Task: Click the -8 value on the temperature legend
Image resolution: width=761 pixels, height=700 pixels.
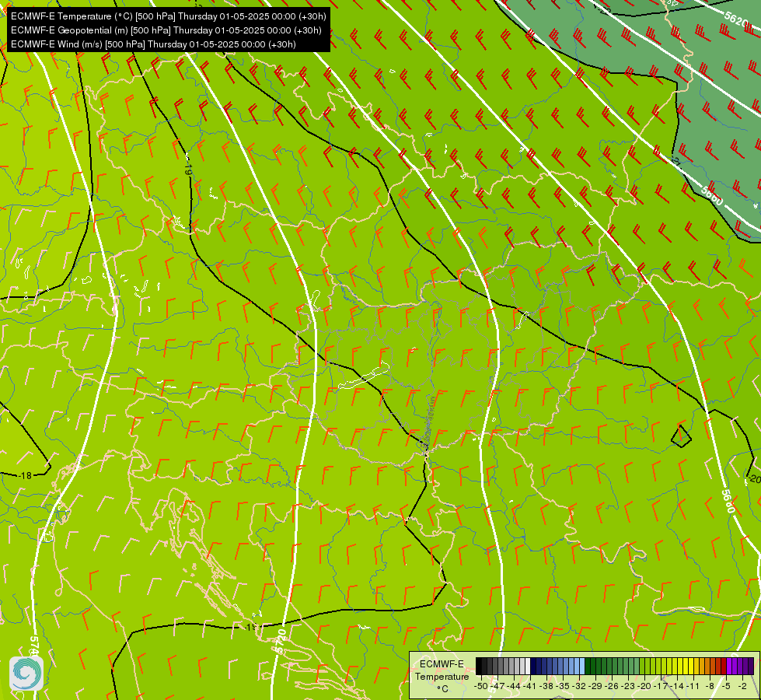Action: coord(710,686)
